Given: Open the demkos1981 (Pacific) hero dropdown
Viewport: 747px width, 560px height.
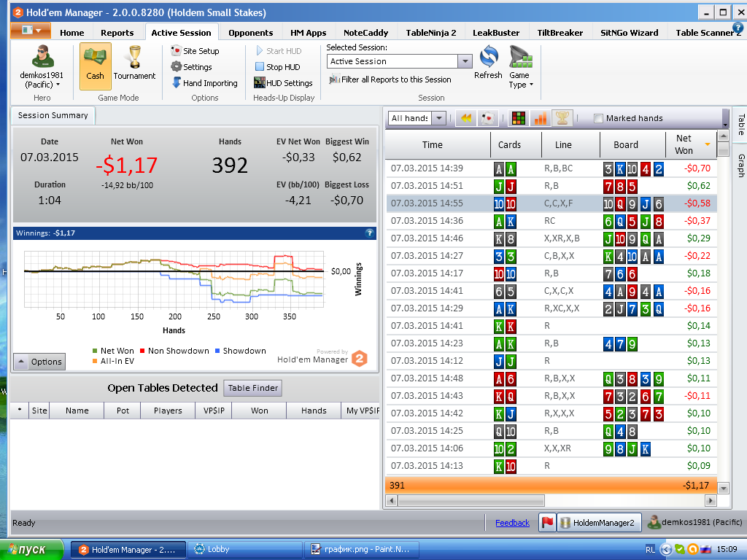Looking at the screenshot, I should [x=42, y=66].
